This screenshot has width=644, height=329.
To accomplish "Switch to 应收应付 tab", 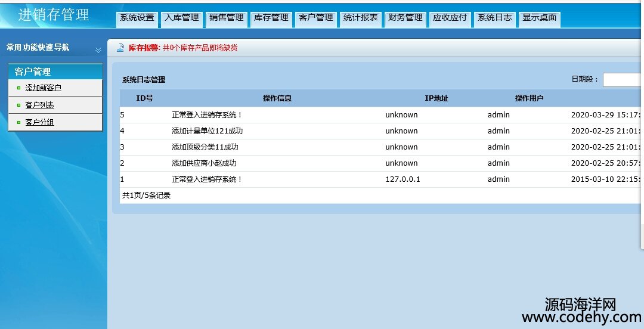I will 450,18.
